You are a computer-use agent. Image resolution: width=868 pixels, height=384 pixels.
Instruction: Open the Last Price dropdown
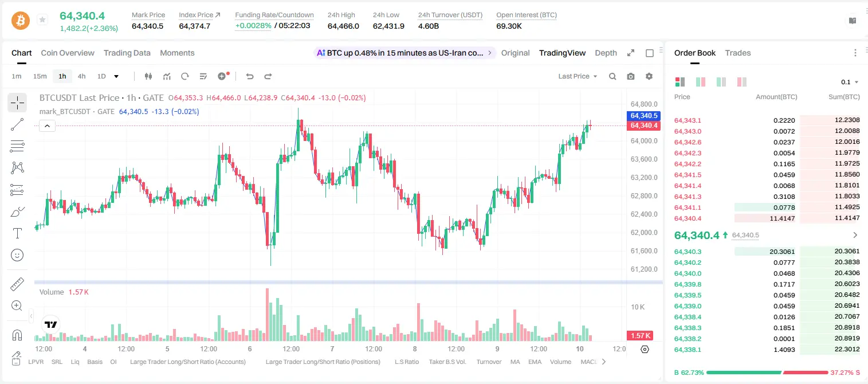tap(578, 76)
